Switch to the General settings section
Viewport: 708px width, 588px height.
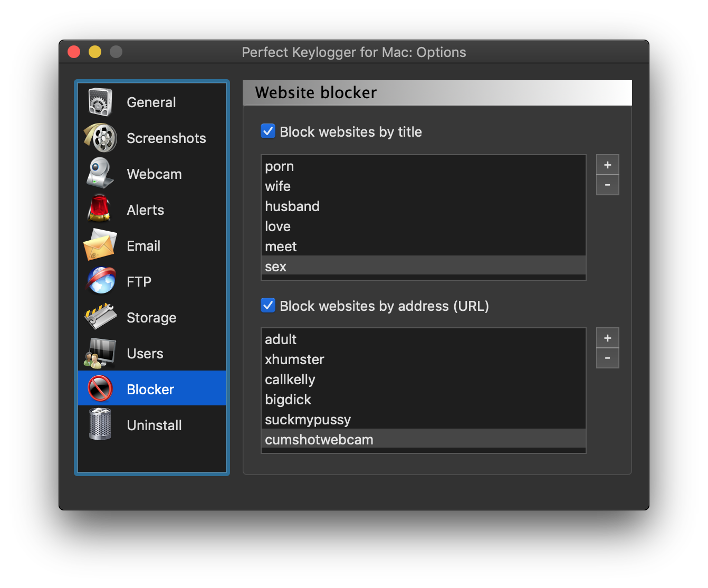[151, 102]
